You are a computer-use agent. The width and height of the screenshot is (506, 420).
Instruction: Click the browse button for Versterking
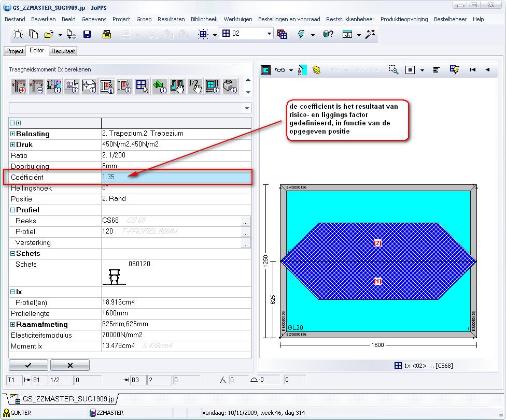pos(245,243)
